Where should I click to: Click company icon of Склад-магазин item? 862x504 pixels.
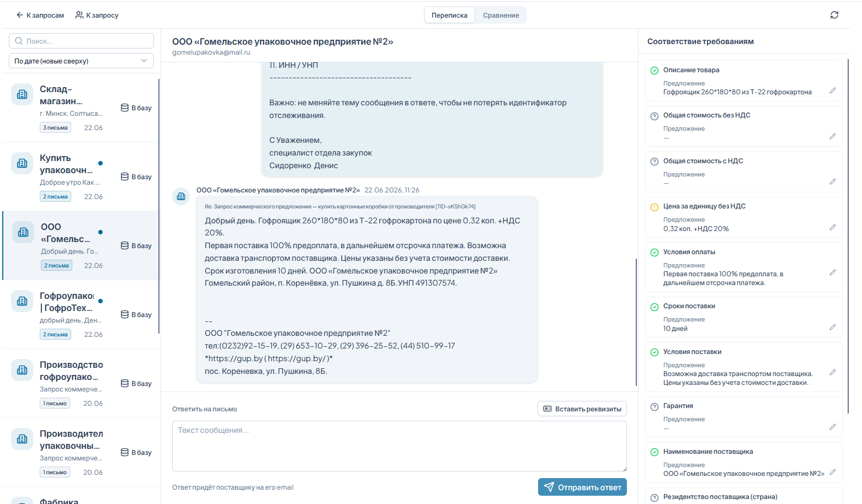pos(22,94)
